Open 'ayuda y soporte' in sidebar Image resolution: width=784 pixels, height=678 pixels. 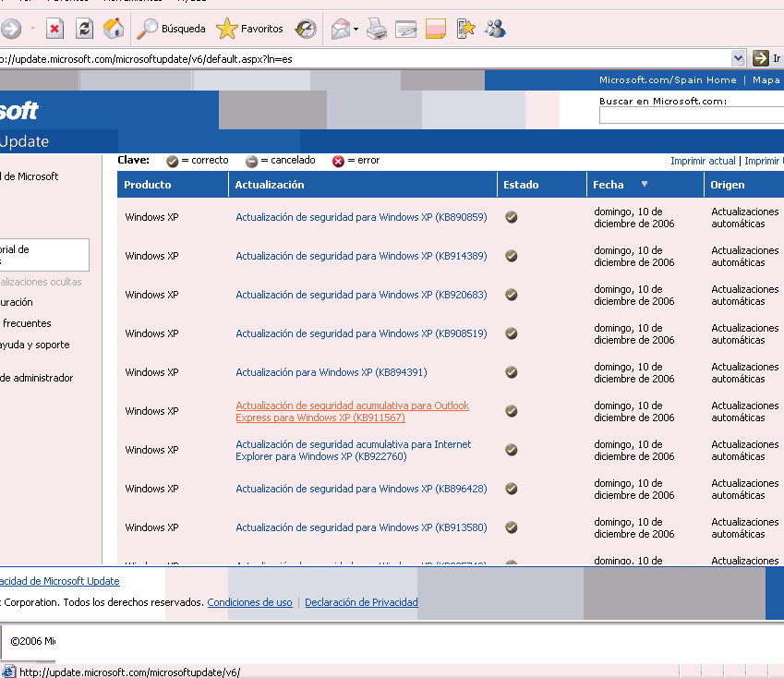[34, 345]
